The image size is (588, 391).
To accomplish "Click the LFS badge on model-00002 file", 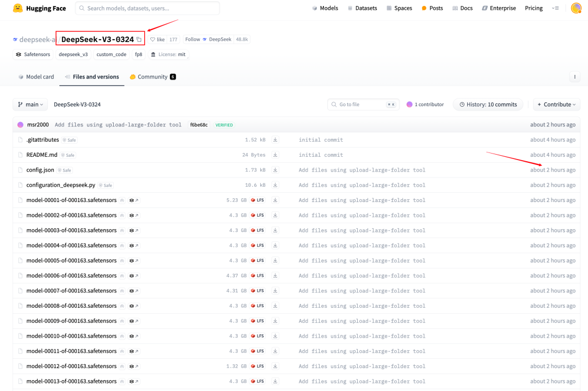I will (257, 215).
